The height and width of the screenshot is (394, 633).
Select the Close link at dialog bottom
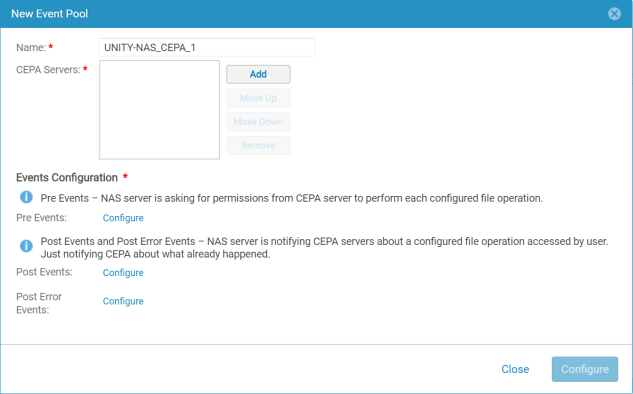click(x=515, y=369)
